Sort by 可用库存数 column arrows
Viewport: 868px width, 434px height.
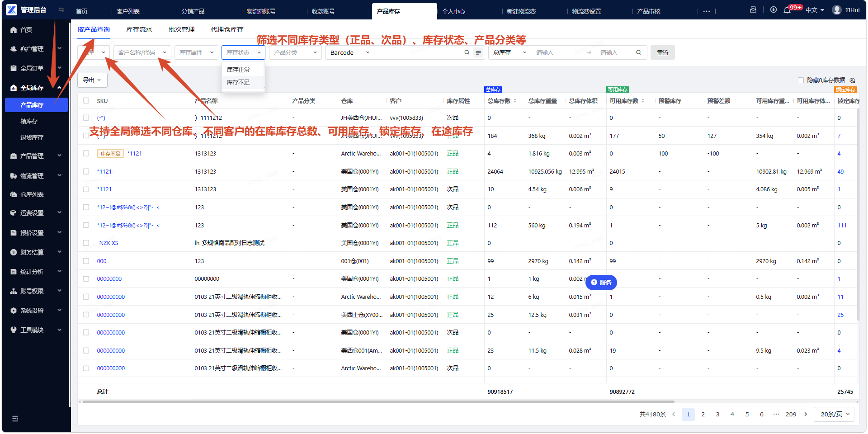pos(643,101)
